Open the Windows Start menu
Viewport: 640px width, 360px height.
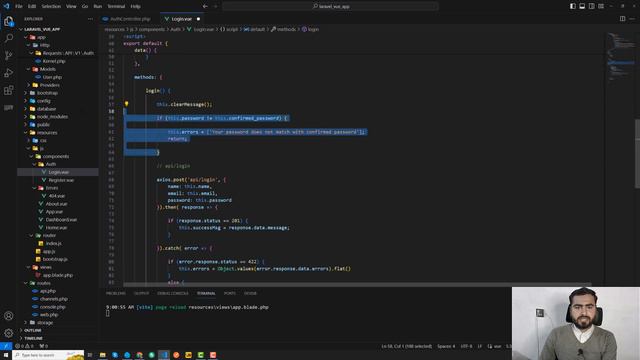tap(6, 355)
